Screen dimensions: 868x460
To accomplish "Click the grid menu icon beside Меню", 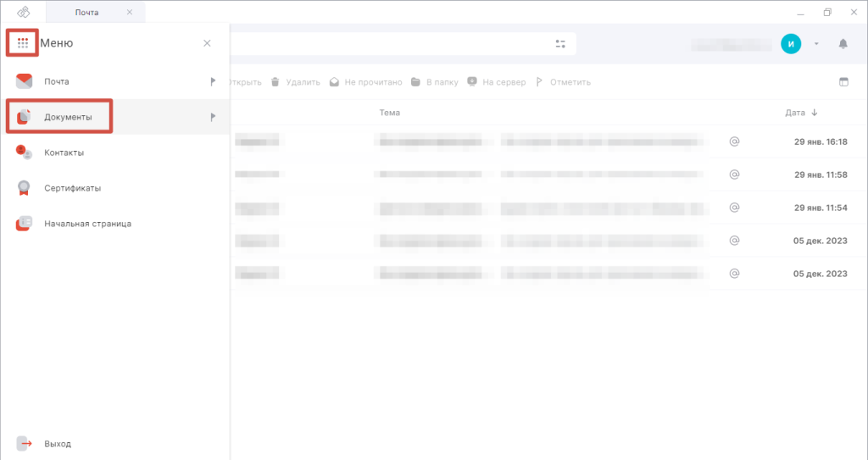I will coord(23,43).
